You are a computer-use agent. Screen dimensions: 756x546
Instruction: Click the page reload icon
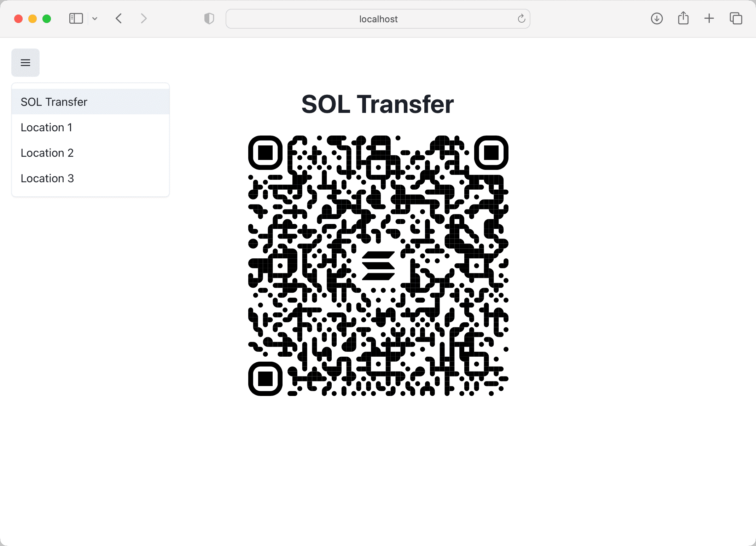[x=522, y=18]
